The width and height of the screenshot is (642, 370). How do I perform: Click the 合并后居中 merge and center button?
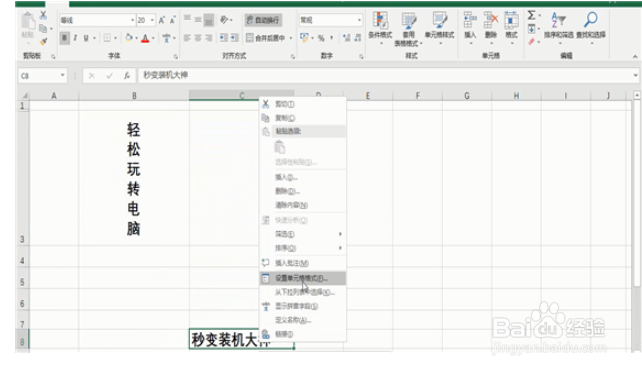tap(265, 38)
